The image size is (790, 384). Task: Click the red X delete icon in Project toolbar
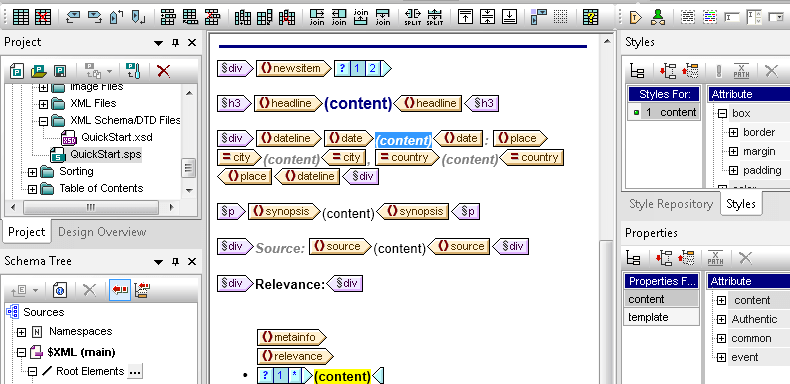point(163,71)
